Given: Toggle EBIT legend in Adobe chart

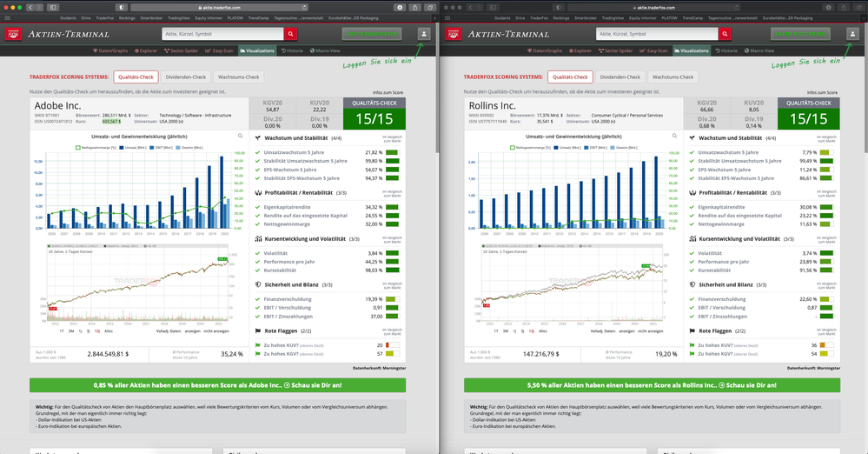Looking at the screenshot, I should [161, 148].
